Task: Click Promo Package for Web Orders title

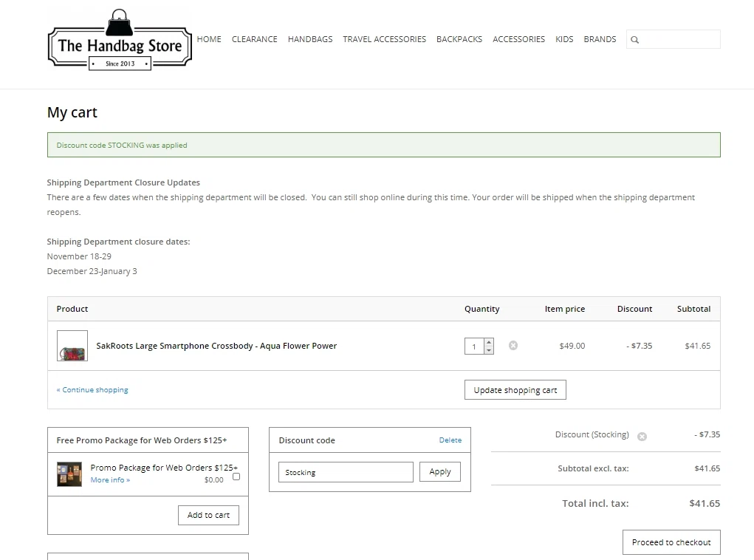Action: (164, 467)
